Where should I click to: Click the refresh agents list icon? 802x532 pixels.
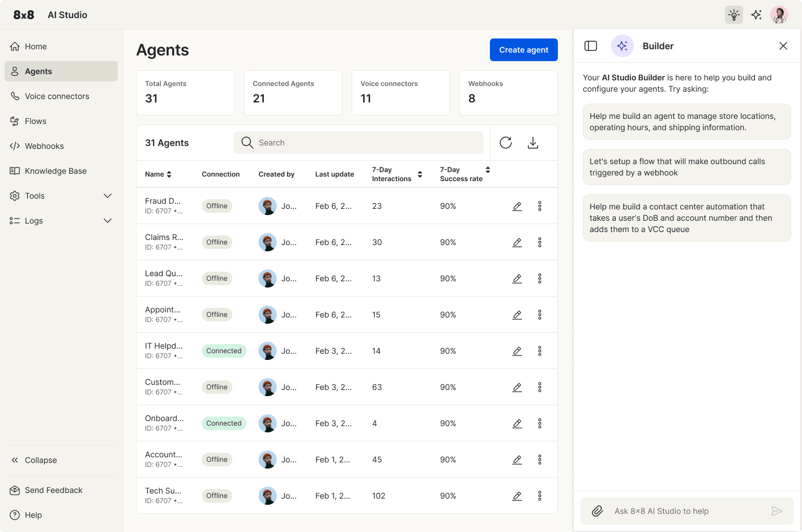click(506, 143)
